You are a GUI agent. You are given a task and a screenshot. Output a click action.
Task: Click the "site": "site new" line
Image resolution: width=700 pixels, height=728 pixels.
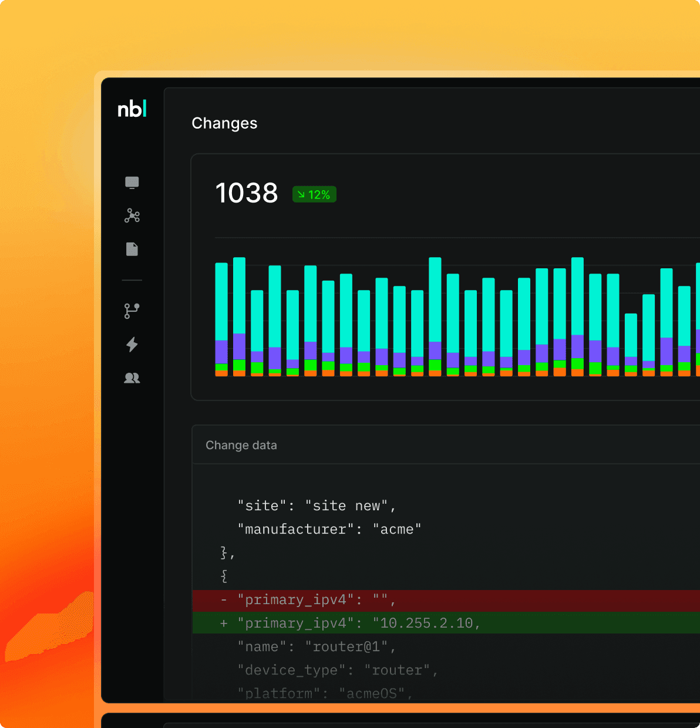point(317,505)
